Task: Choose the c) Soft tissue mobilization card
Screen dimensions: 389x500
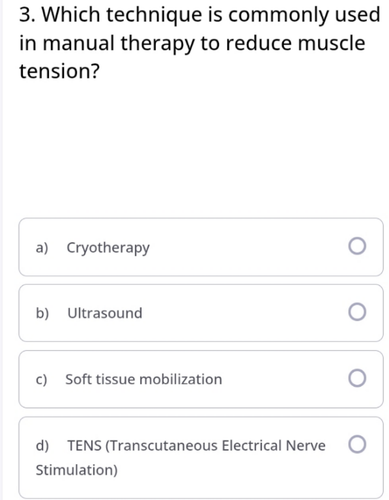Action: coord(201,379)
